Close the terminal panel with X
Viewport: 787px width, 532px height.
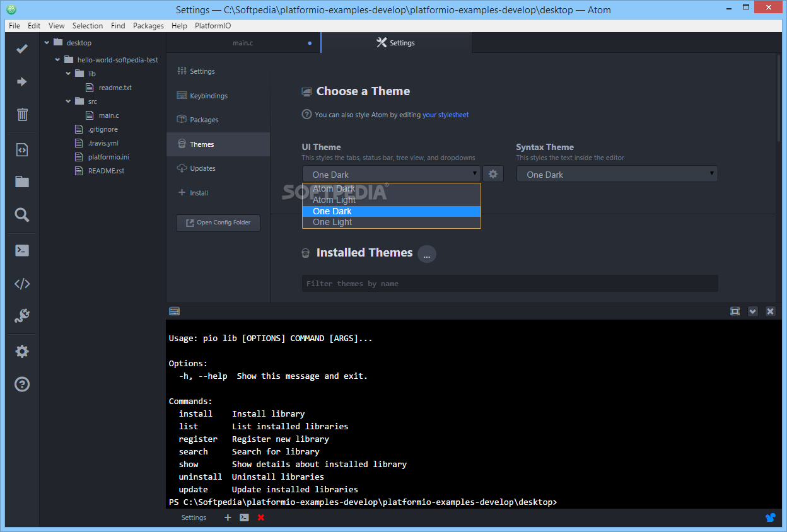[x=770, y=311]
